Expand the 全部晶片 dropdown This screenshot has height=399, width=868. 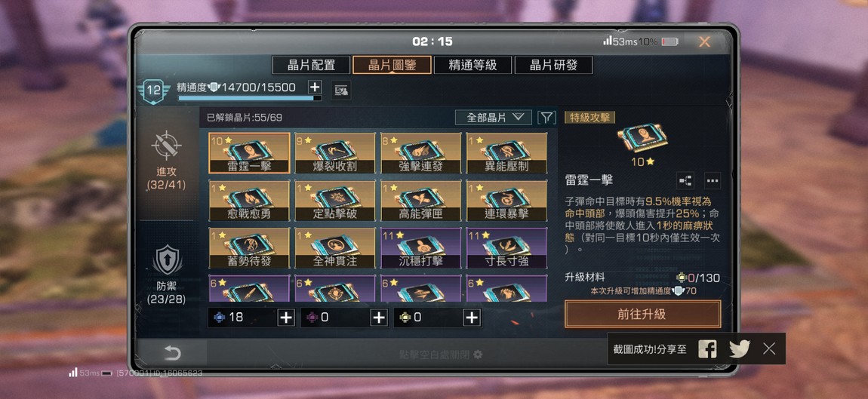pos(493,118)
